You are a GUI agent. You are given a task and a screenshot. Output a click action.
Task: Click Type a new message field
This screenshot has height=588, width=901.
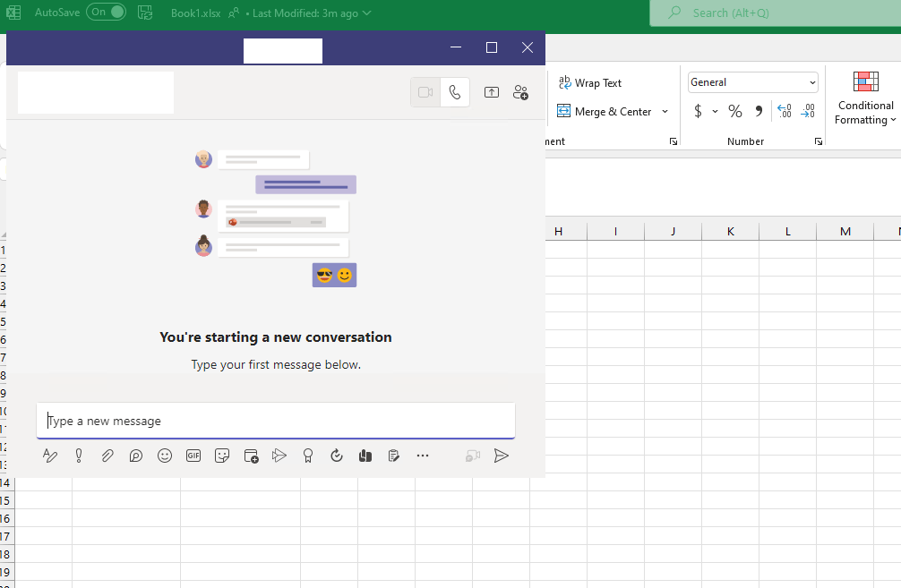276,421
